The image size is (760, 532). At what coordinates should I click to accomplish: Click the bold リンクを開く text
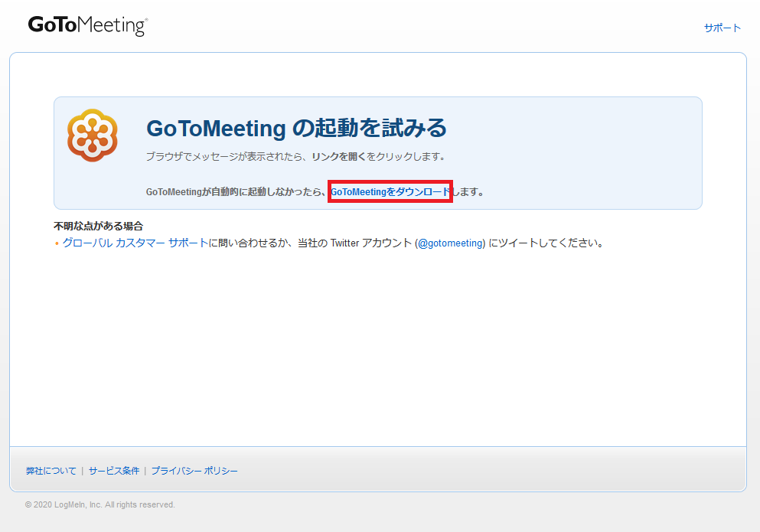point(339,157)
